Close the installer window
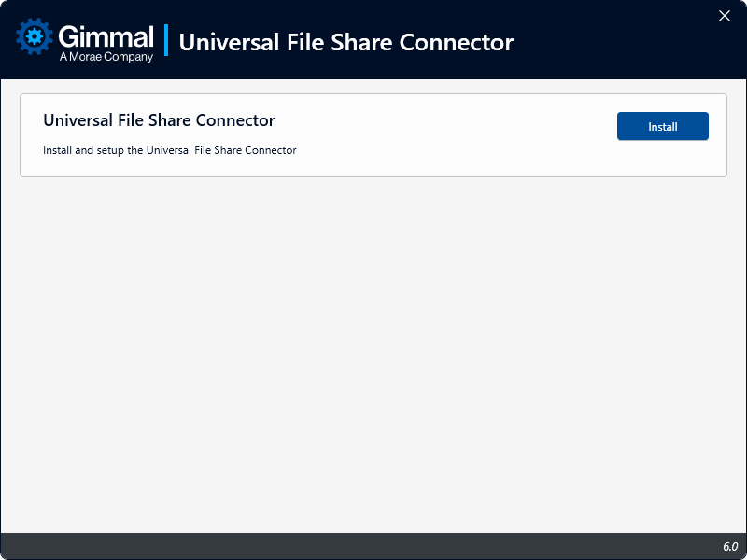The image size is (747, 560). click(725, 15)
